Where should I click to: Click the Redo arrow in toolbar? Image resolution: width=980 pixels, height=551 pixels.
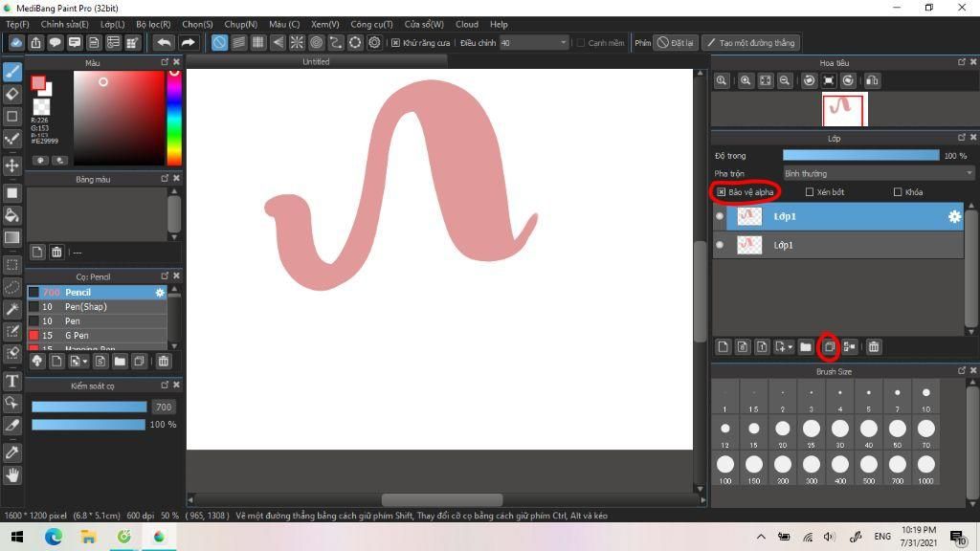point(188,42)
